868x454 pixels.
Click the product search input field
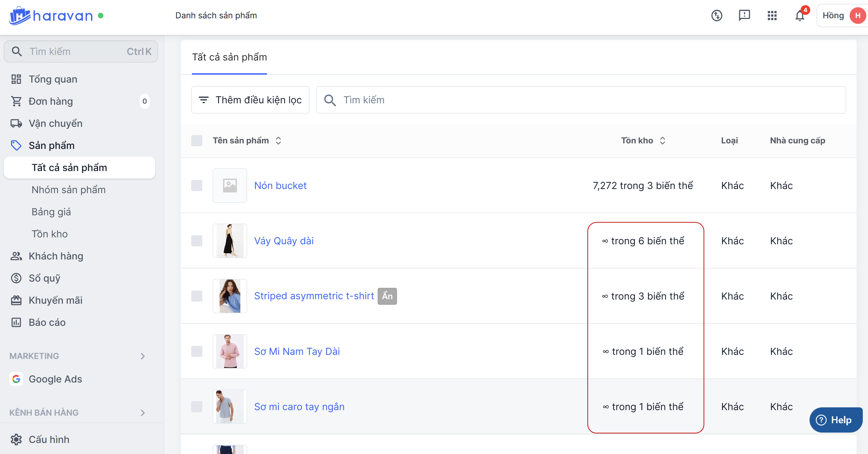click(x=581, y=100)
